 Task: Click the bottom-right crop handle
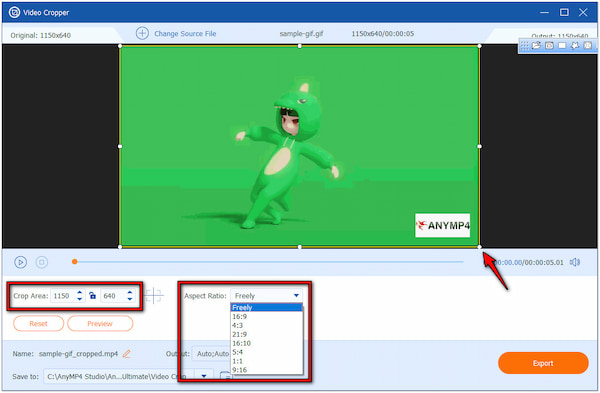point(479,247)
